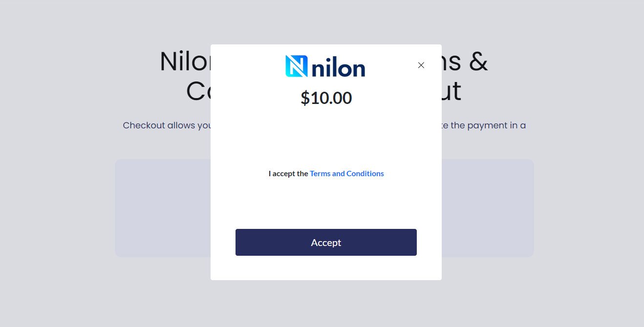Click the dimmed overlay below the popup

point(326,304)
